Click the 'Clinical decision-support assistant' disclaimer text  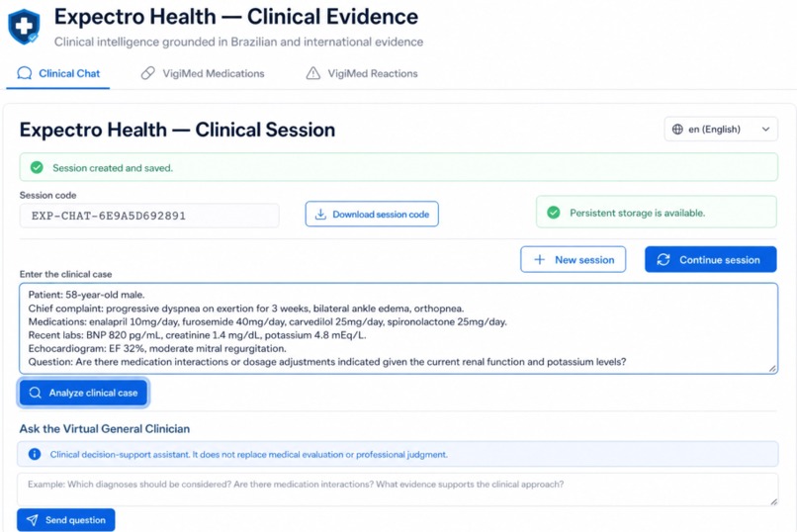click(x=248, y=454)
